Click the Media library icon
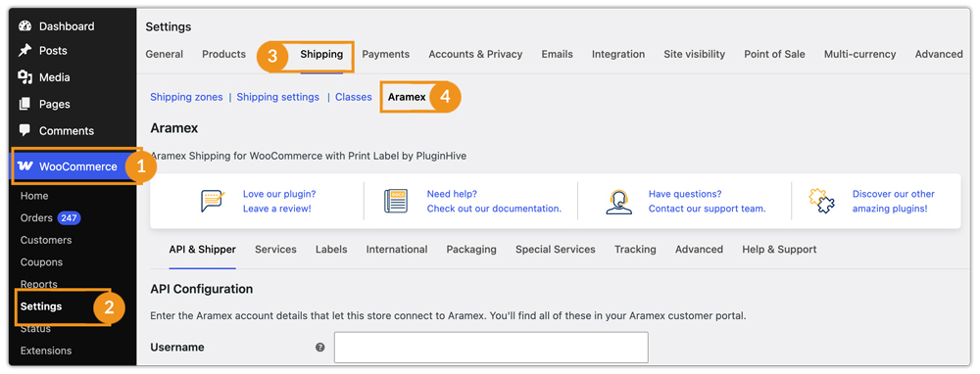Image resolution: width=980 pixels, height=374 pixels. pyautogui.click(x=25, y=77)
